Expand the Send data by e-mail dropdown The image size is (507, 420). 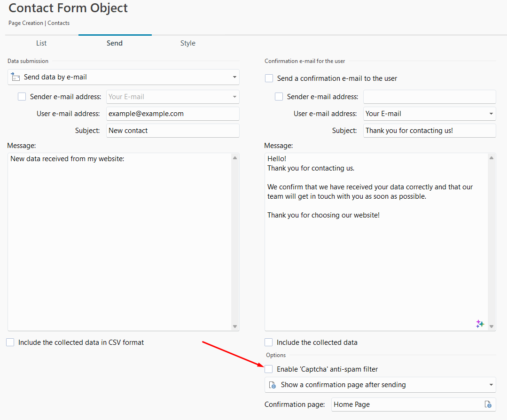pos(234,77)
